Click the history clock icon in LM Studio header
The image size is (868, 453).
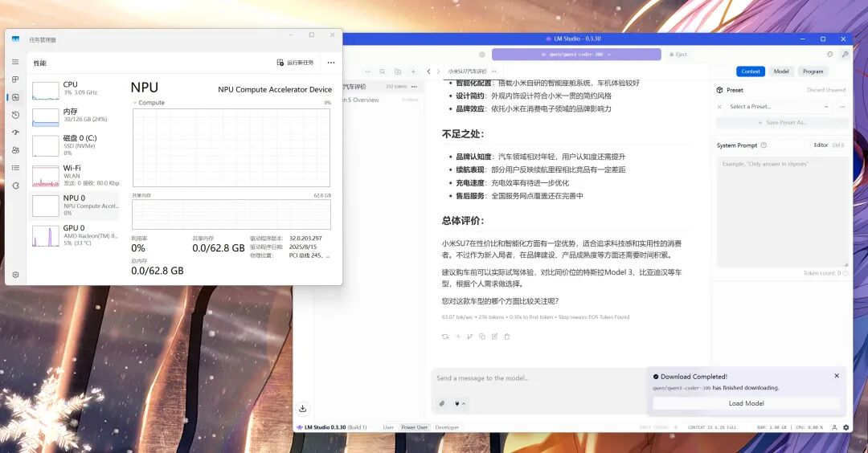click(x=829, y=54)
